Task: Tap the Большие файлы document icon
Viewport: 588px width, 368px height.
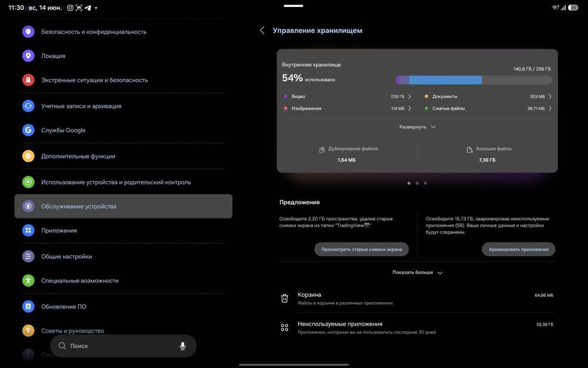Action: 469,150
